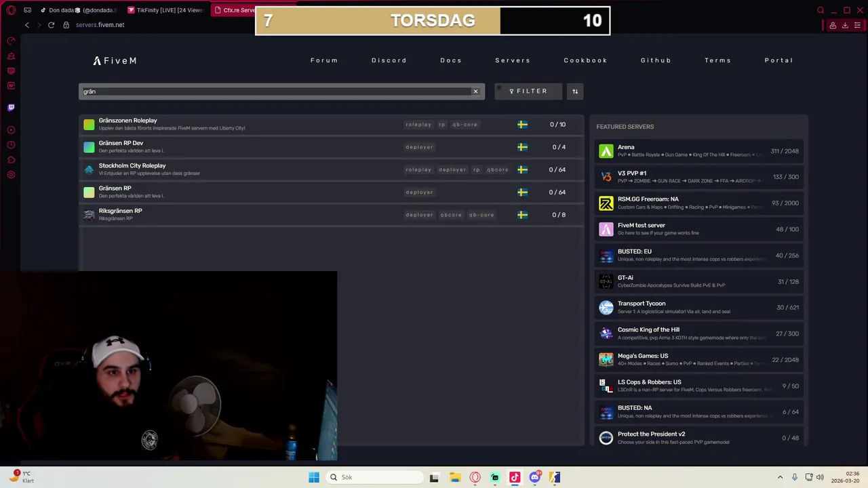Open featured server Arena
Viewport: 868px width, 488px height.
[699, 151]
